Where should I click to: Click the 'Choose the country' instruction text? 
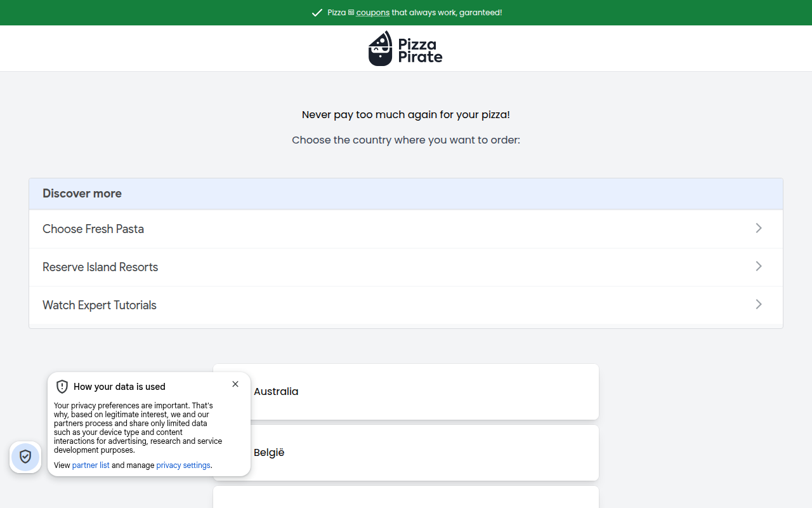[x=406, y=140]
